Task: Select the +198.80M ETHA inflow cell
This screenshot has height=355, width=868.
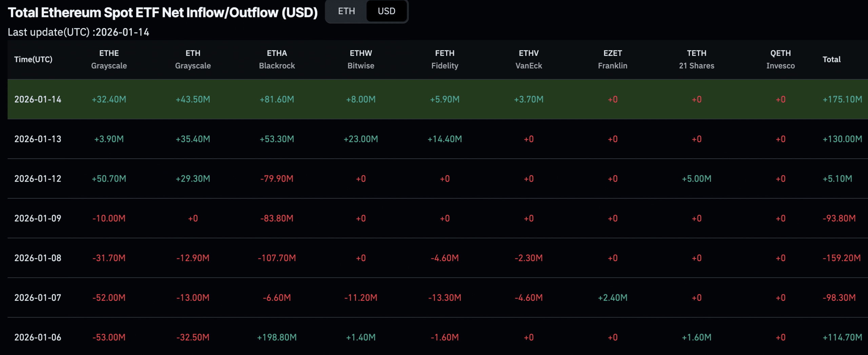Action: pyautogui.click(x=276, y=337)
